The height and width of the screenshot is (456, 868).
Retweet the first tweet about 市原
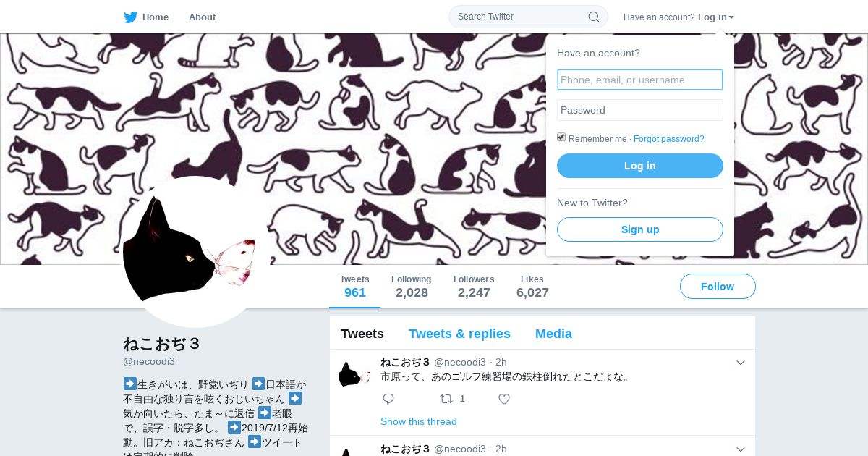click(x=447, y=399)
